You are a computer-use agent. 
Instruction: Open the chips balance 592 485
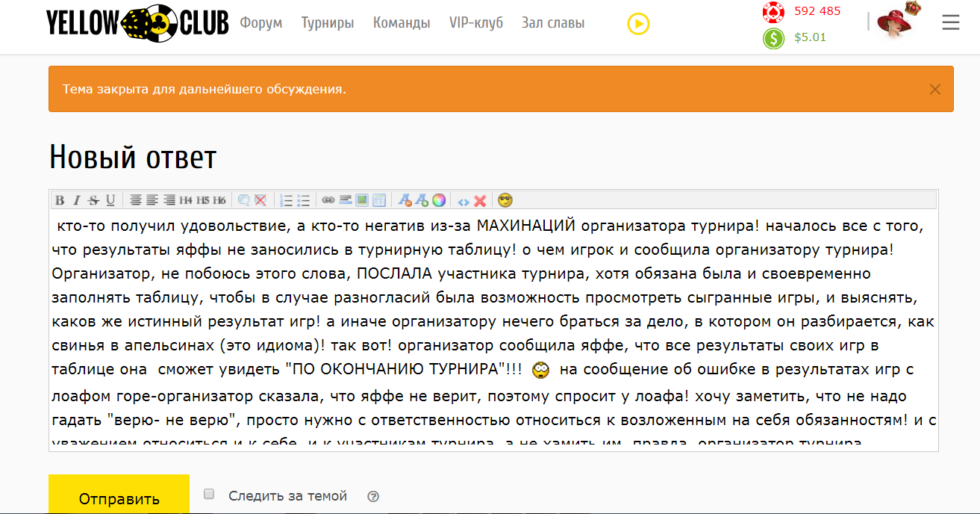click(x=817, y=11)
